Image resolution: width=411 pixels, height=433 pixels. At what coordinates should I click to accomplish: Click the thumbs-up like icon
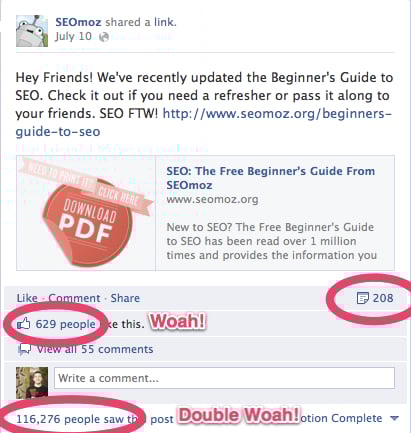[x=24, y=324]
